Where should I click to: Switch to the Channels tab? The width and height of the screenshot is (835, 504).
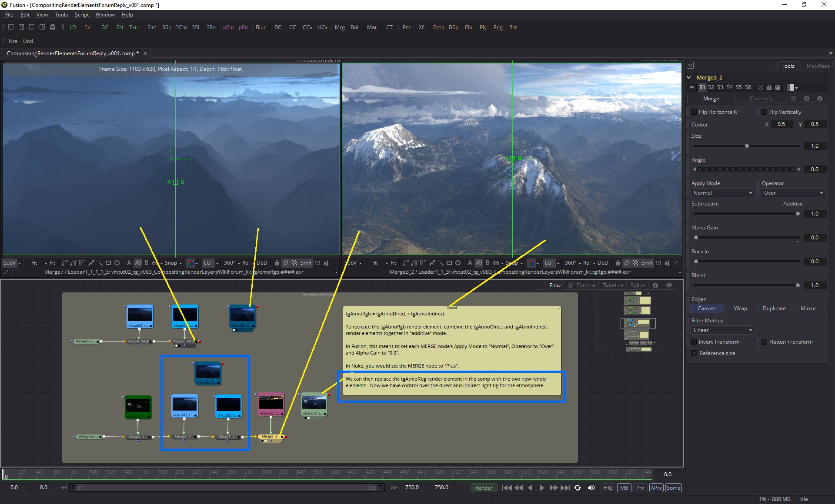pyautogui.click(x=761, y=99)
